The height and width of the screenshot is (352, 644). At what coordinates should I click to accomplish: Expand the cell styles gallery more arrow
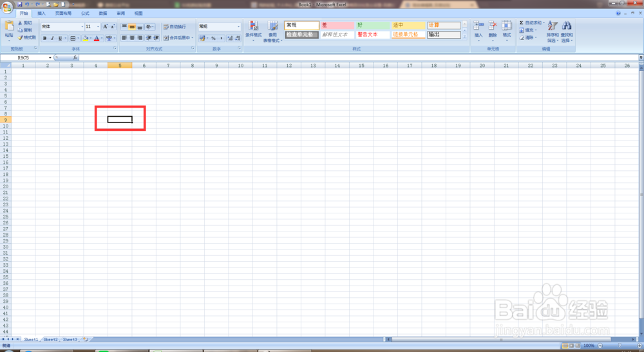(x=464, y=37)
